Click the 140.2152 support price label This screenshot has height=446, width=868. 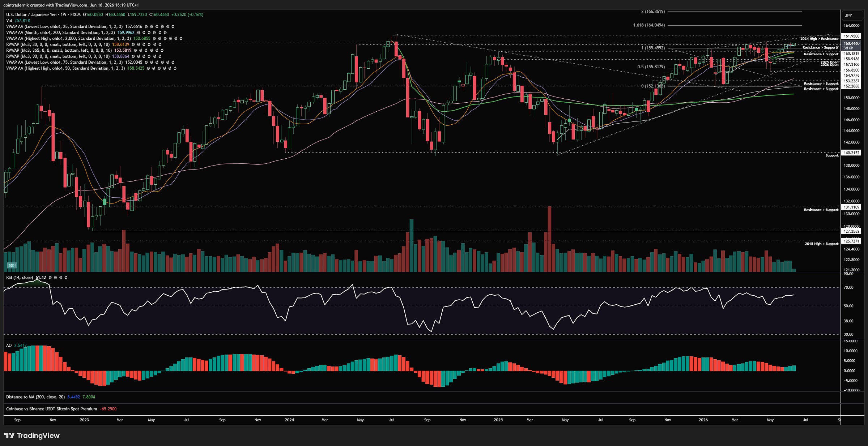click(x=851, y=153)
